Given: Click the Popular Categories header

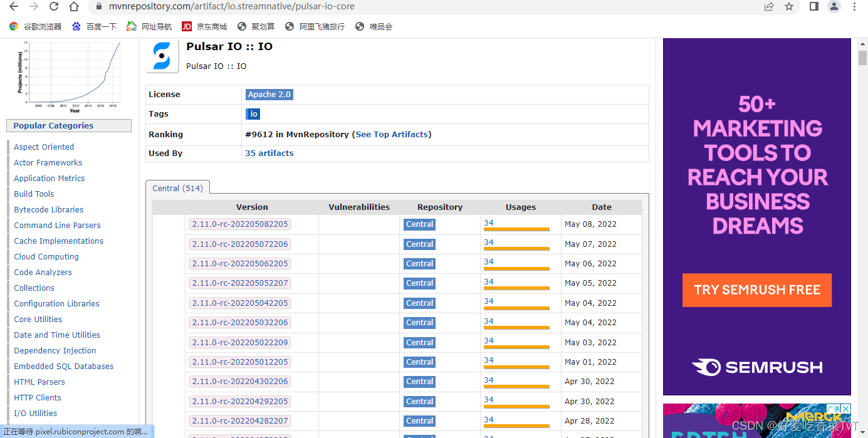Looking at the screenshot, I should (69, 125).
